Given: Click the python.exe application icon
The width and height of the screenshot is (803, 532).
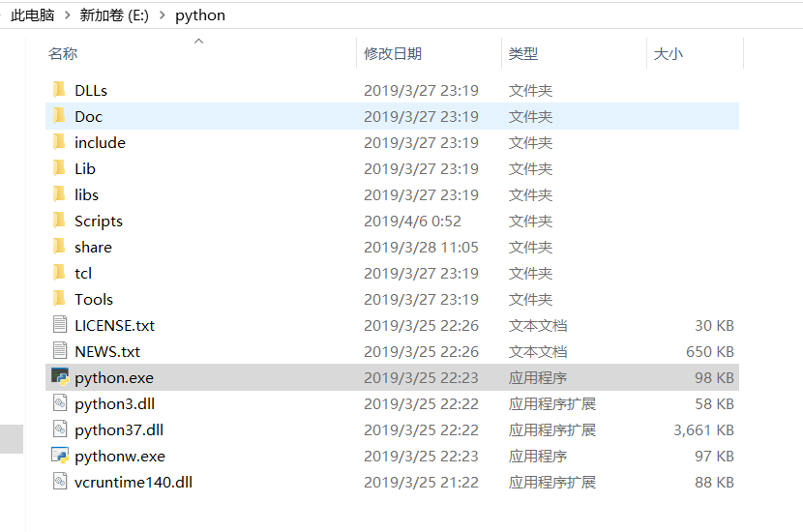Looking at the screenshot, I should point(60,377).
